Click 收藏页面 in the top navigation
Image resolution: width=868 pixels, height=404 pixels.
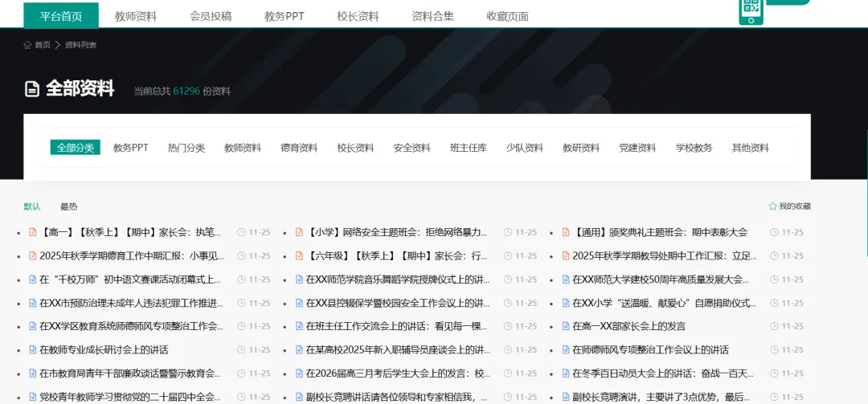point(508,16)
